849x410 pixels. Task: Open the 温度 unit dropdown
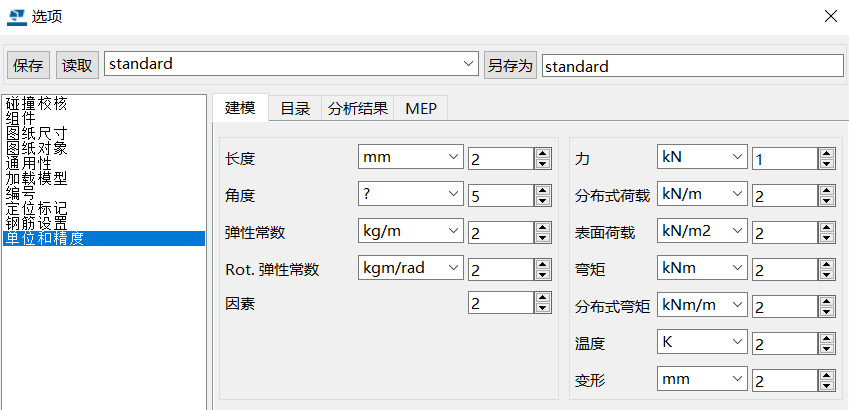point(702,342)
